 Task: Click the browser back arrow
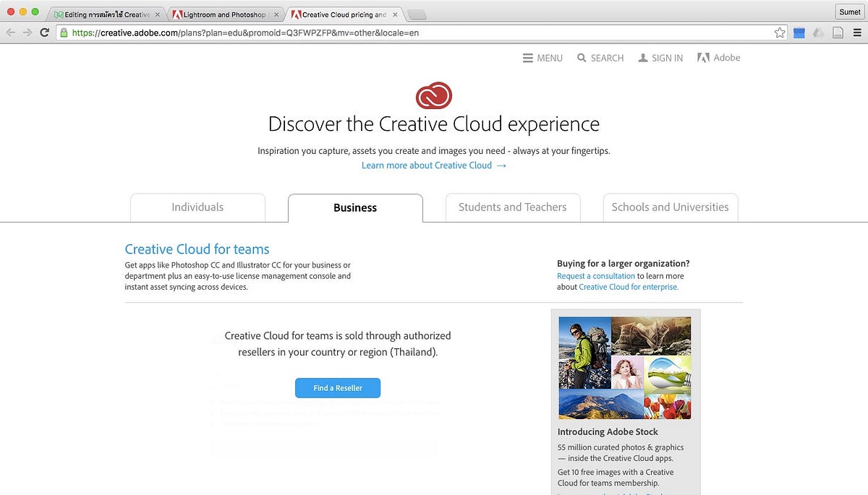pyautogui.click(x=10, y=33)
